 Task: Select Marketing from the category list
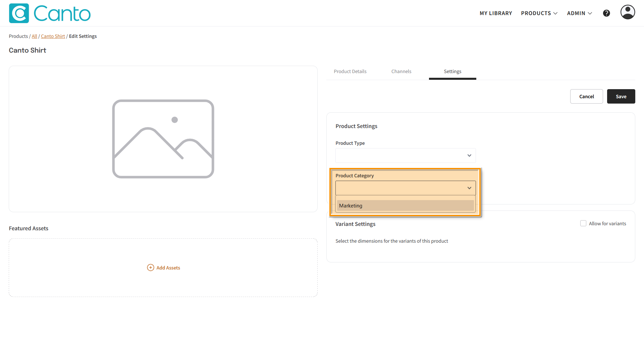[406, 205]
